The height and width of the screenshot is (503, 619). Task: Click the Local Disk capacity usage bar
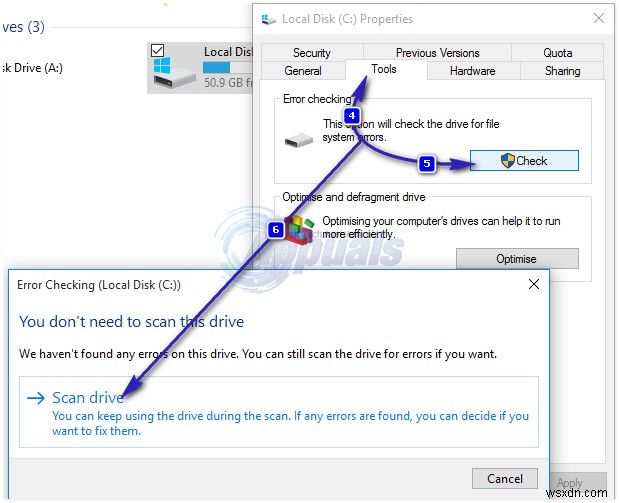pos(228,68)
